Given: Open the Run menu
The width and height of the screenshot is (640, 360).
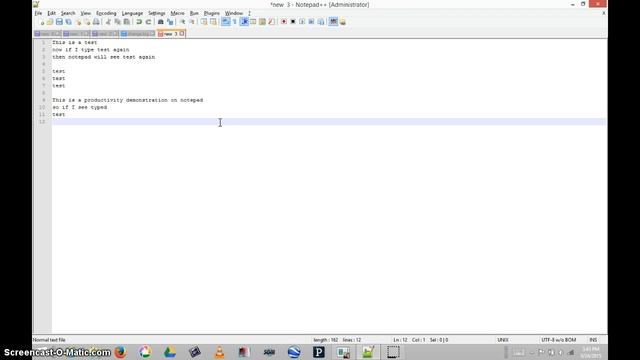Looking at the screenshot, I should click(x=194, y=13).
